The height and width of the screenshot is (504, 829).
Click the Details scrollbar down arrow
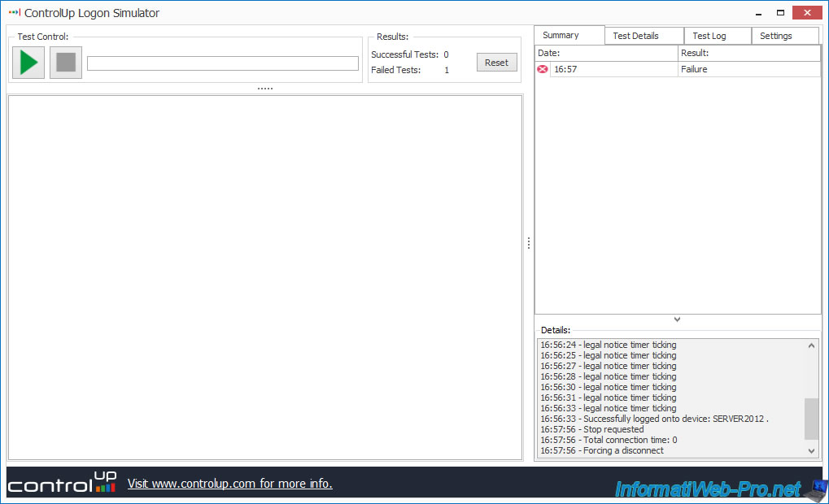point(811,450)
